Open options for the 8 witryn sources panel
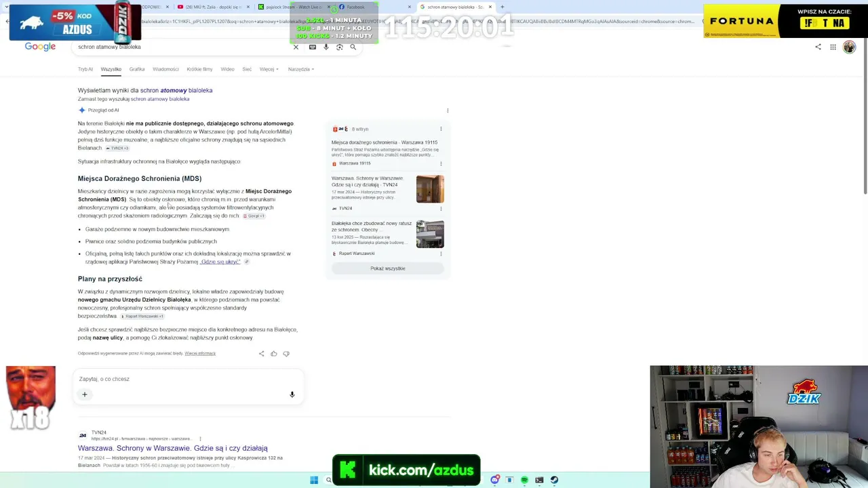Viewport: 868px width, 488px height. click(441, 129)
